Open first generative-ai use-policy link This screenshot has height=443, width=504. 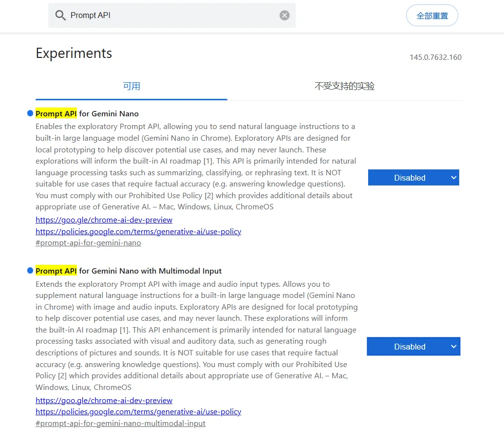[x=138, y=231]
